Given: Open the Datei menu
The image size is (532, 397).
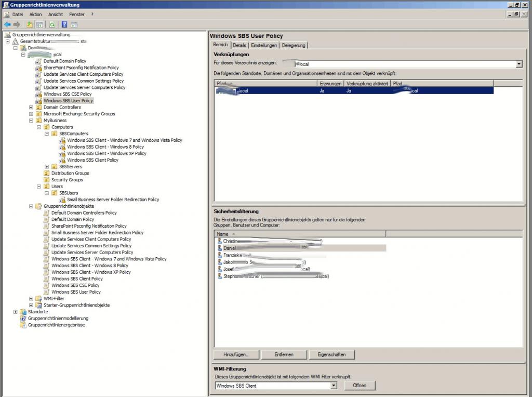Looking at the screenshot, I should click(18, 14).
